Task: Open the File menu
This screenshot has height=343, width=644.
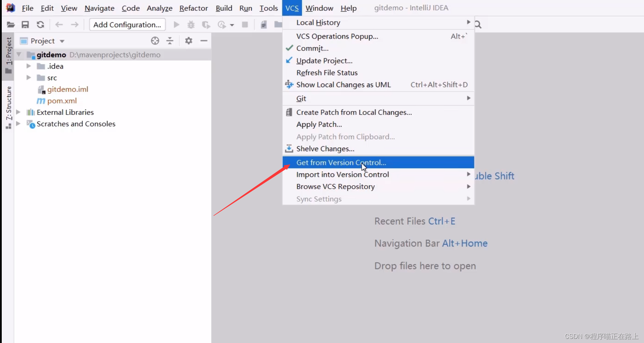Action: click(28, 8)
